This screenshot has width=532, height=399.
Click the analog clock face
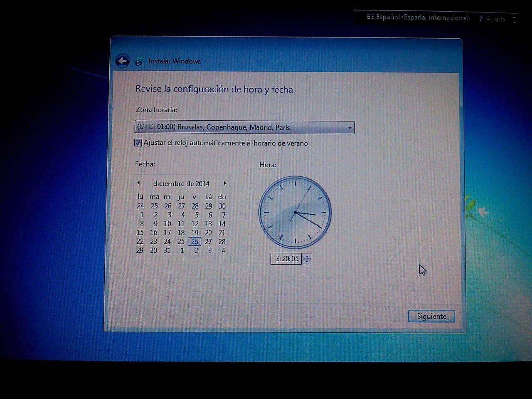pyautogui.click(x=295, y=212)
